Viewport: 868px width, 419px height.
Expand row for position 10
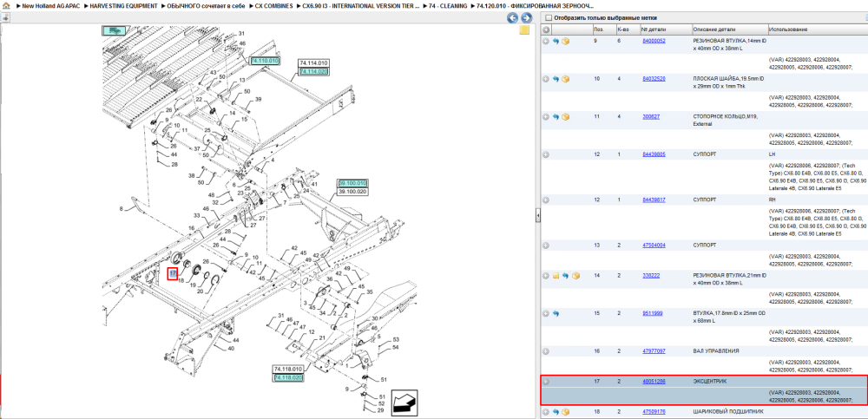pos(546,79)
